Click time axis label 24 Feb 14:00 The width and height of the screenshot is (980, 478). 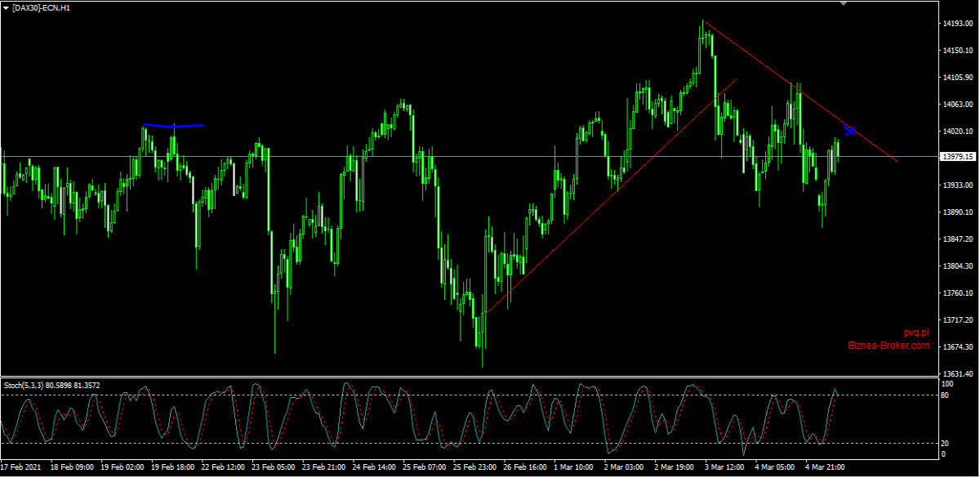point(376,467)
